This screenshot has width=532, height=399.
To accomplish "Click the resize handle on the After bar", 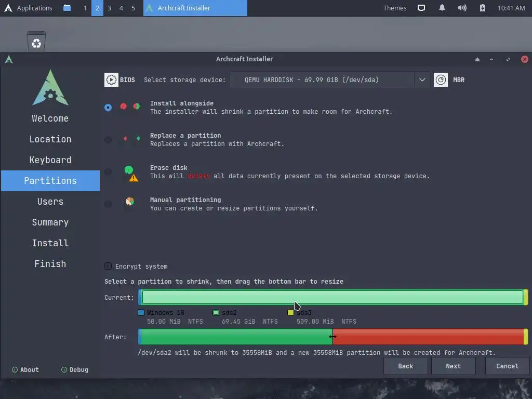I will click(x=332, y=337).
